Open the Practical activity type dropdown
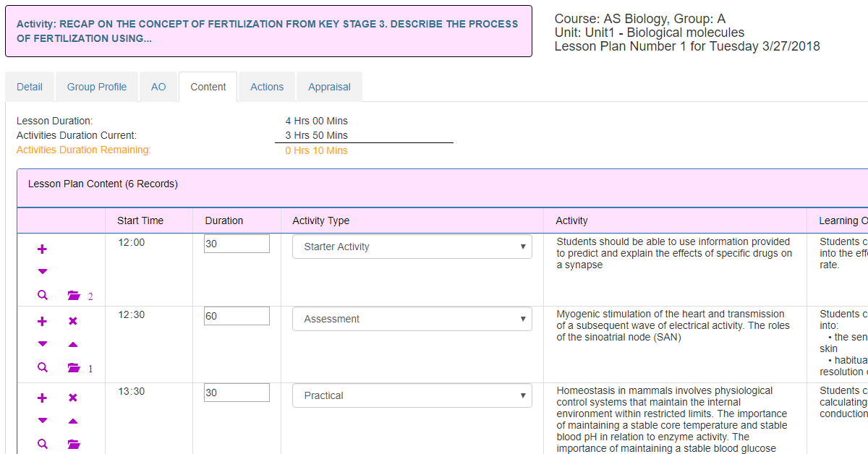This screenshot has height=454, width=868. pos(412,395)
